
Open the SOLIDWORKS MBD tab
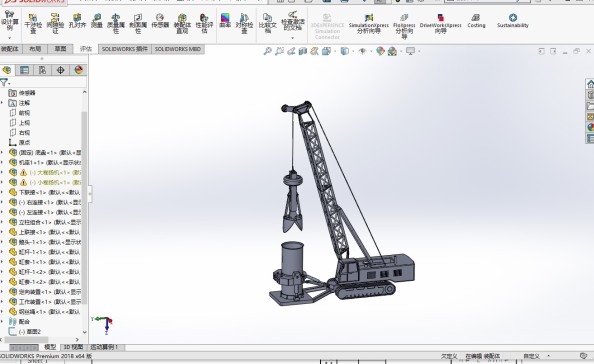178,49
